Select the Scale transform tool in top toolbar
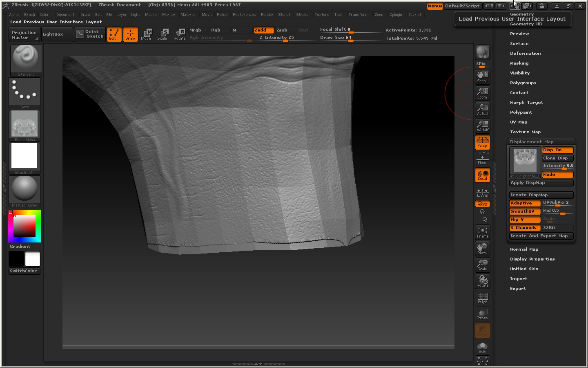The height and width of the screenshot is (368, 588). click(x=163, y=34)
